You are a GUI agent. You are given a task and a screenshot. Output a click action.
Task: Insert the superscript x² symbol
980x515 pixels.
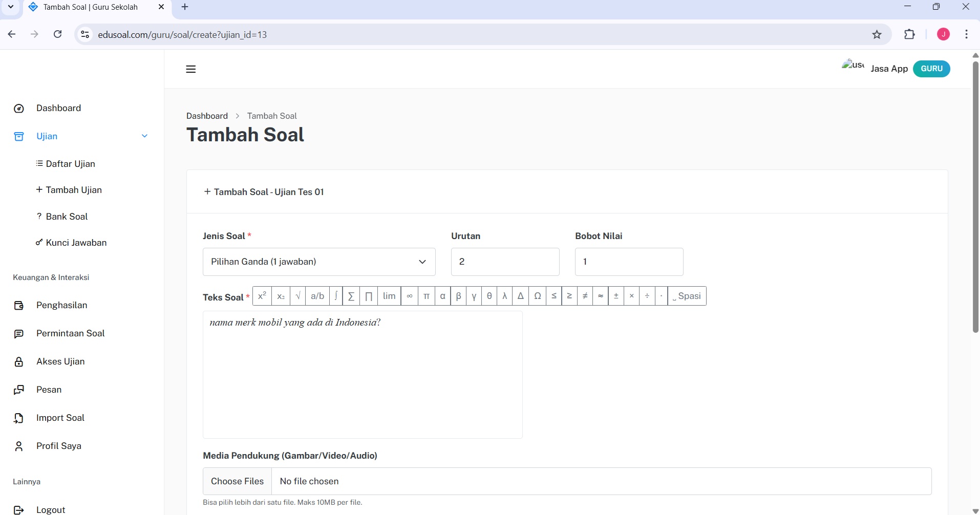click(x=262, y=296)
